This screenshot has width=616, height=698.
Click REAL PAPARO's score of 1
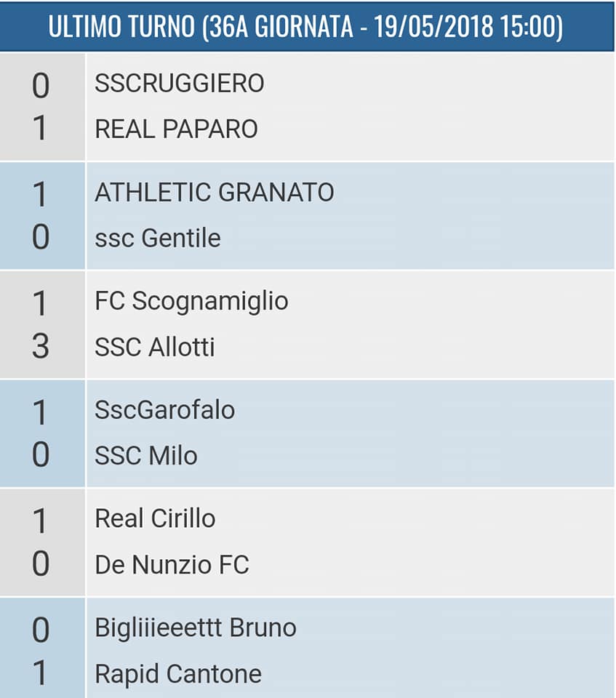41,129
